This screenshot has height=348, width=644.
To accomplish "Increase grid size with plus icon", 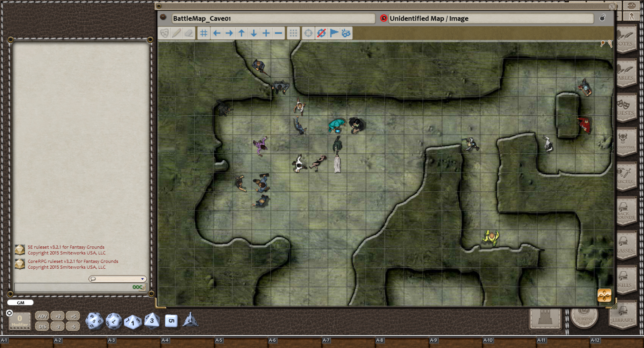I will (266, 33).
